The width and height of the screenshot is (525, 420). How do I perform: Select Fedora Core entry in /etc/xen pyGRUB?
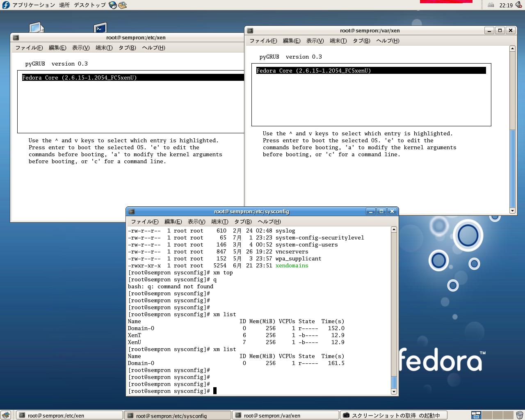click(x=133, y=78)
